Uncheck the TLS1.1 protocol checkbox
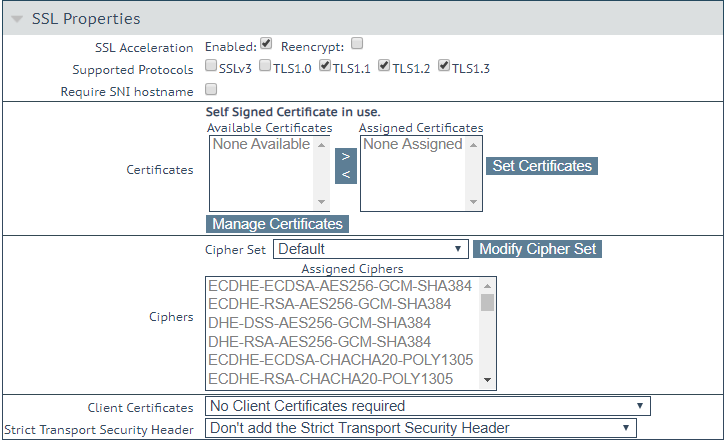 tap(325, 66)
